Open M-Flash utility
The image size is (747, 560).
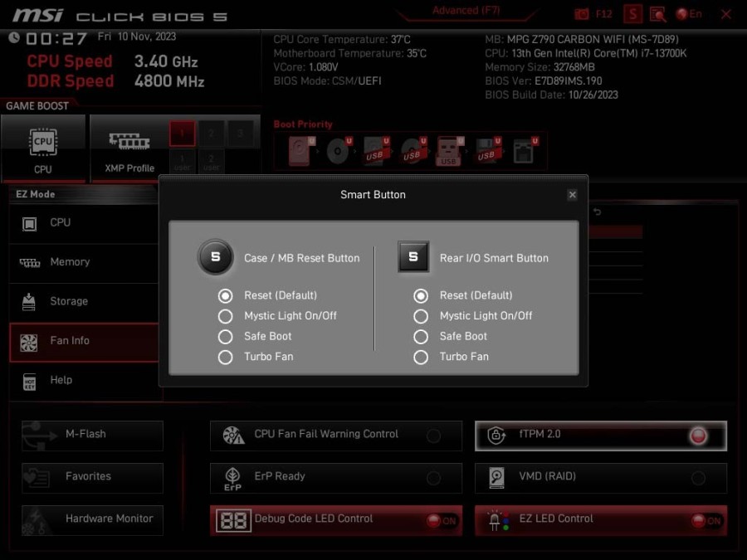(92, 436)
